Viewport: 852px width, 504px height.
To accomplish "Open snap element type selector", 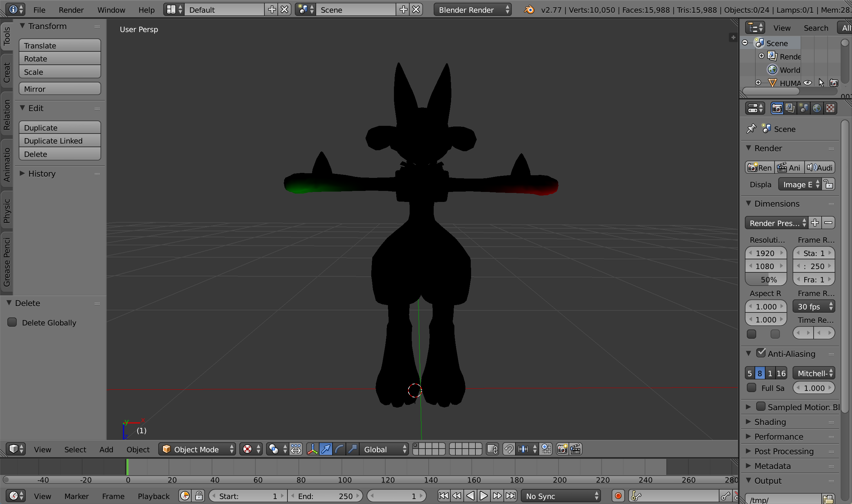I will click(x=527, y=449).
